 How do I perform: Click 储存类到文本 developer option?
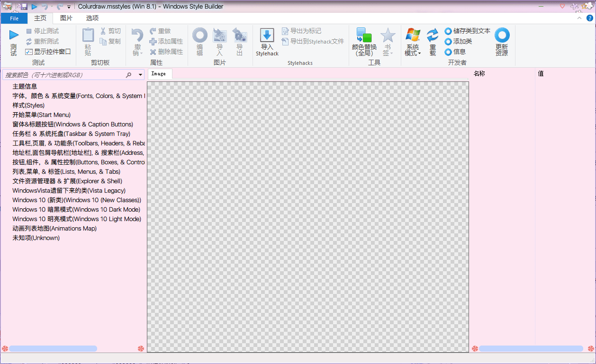(467, 31)
